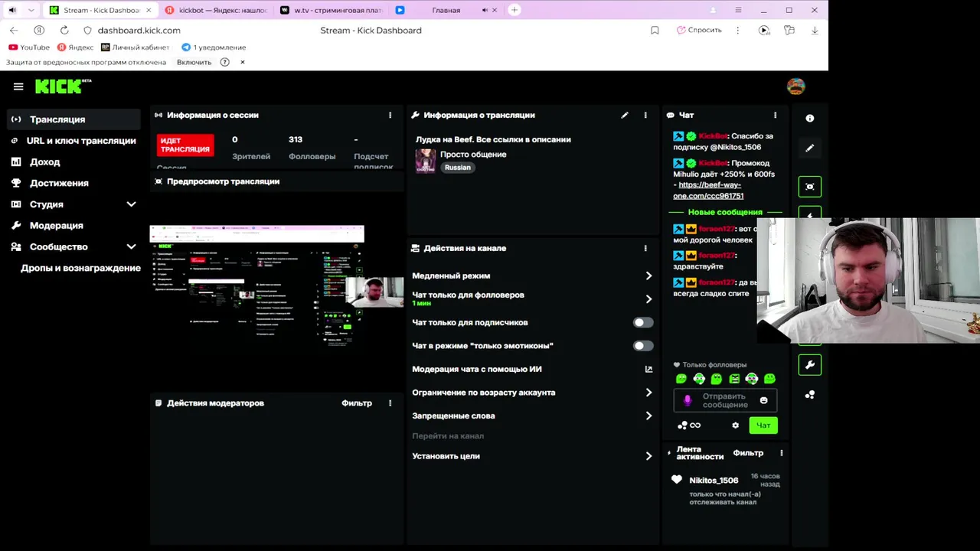Click the browser reload button
Image resolution: width=980 pixels, height=551 pixels.
coord(64,30)
